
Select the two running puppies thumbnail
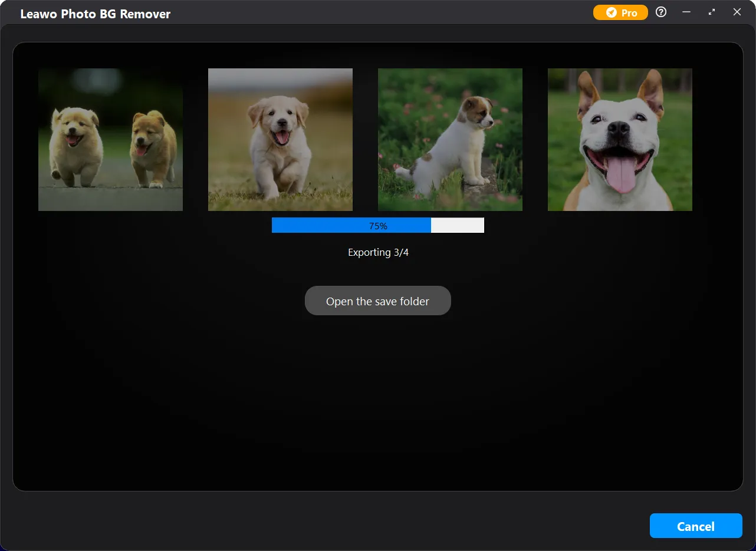(110, 140)
